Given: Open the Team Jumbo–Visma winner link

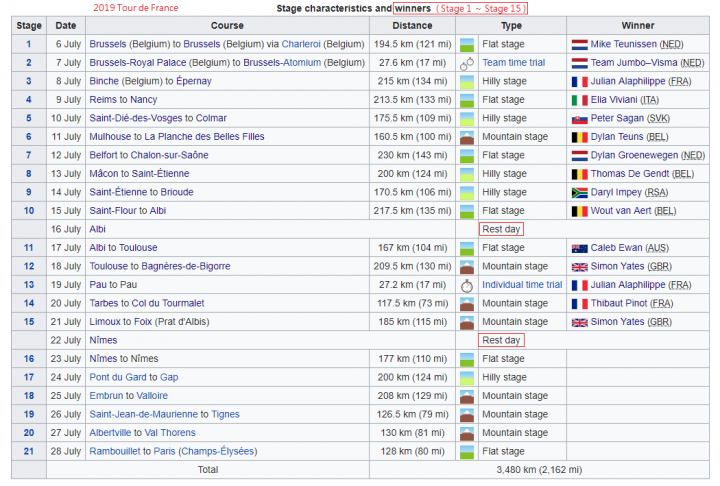Looking at the screenshot, I should click(634, 63).
